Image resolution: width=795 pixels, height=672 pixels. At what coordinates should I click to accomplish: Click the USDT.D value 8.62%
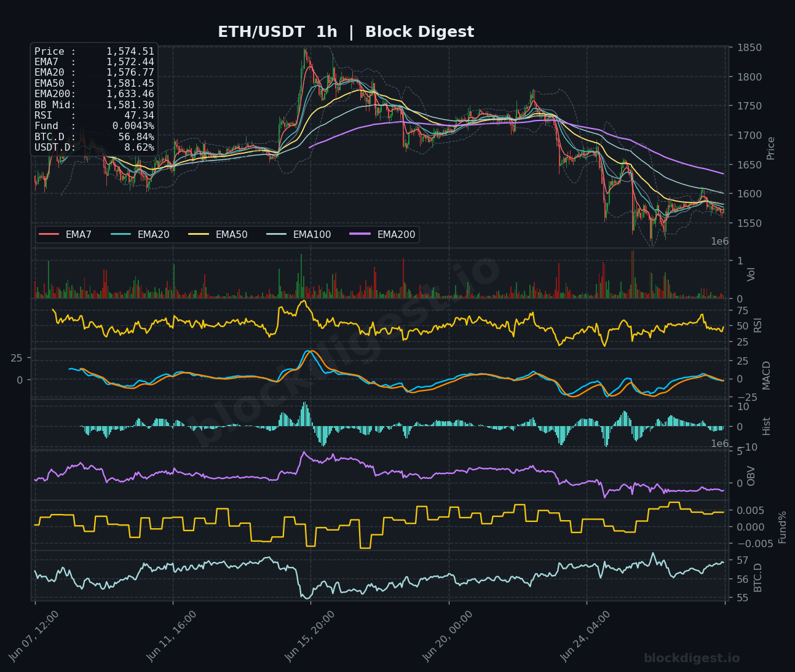(x=140, y=148)
